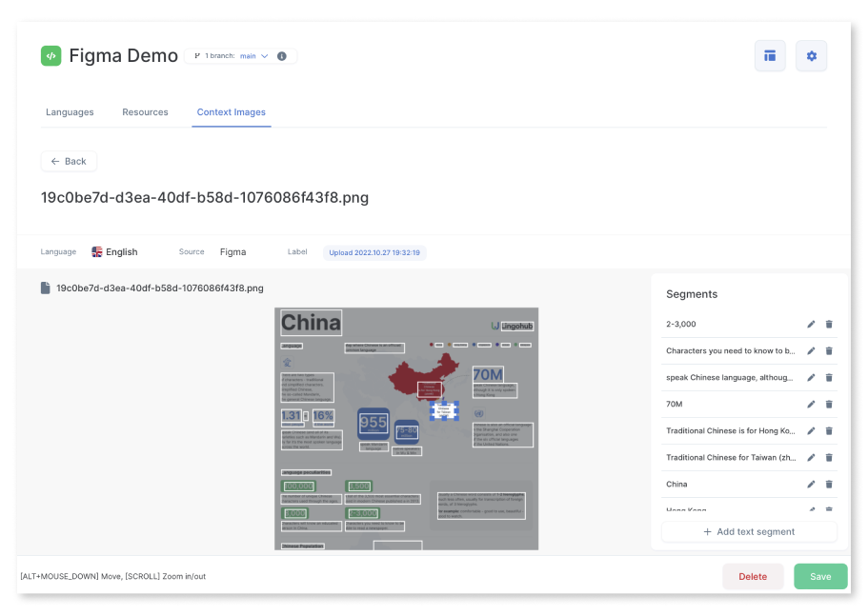Image resolution: width=868 pixels, height=616 pixels.
Task: Save the context image changes
Action: point(819,577)
